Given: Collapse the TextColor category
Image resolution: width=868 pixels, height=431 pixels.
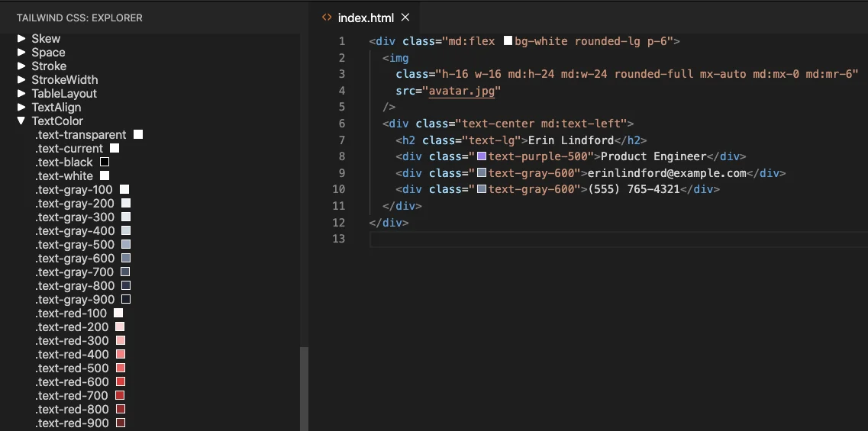Looking at the screenshot, I should click(x=21, y=121).
